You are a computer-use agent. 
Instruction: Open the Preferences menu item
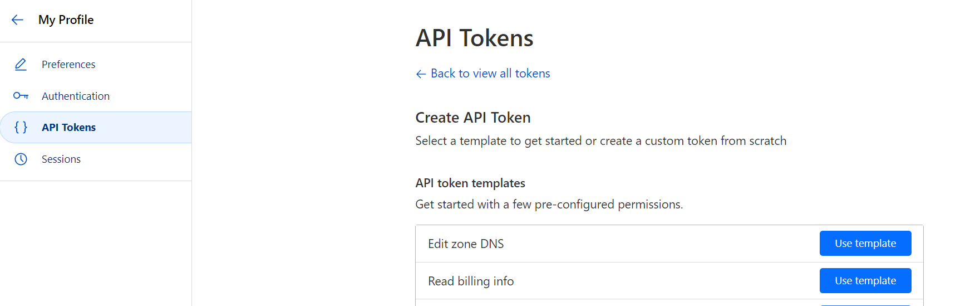(x=68, y=65)
